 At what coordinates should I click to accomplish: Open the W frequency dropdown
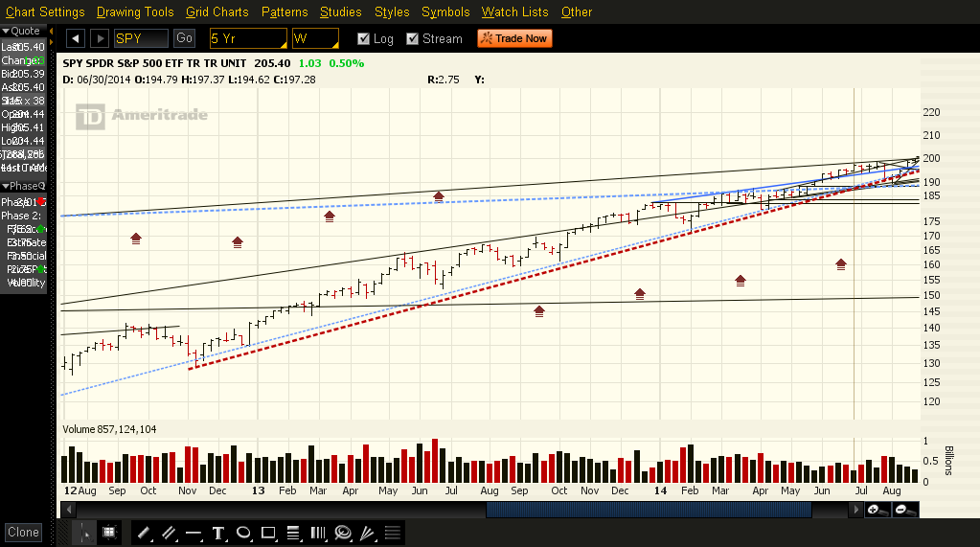pyautogui.click(x=315, y=38)
